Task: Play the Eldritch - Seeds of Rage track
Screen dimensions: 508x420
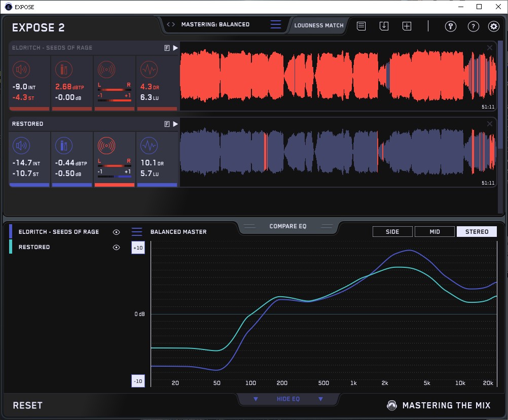Action: click(175, 48)
